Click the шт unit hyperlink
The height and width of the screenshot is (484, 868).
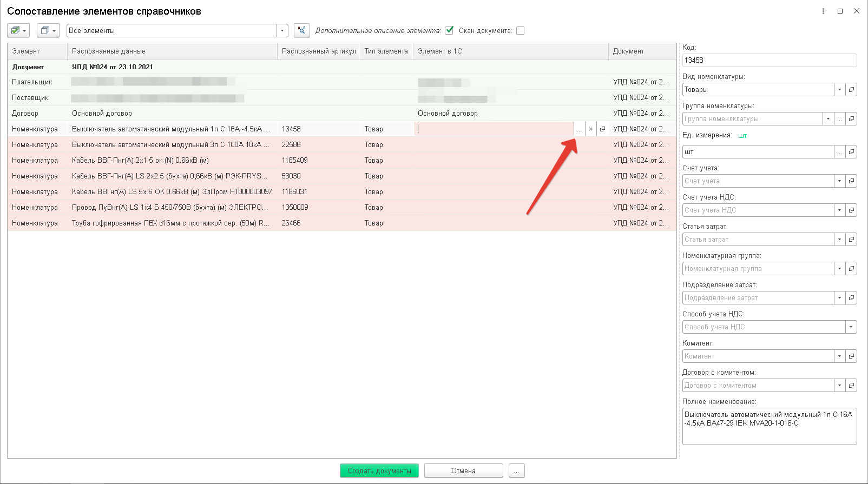pyautogui.click(x=742, y=136)
